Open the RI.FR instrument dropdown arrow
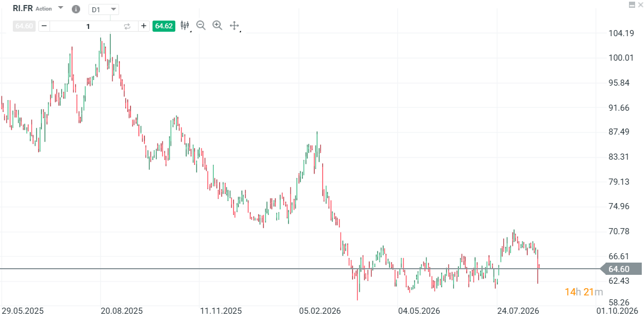644x321 pixels. [61, 8]
